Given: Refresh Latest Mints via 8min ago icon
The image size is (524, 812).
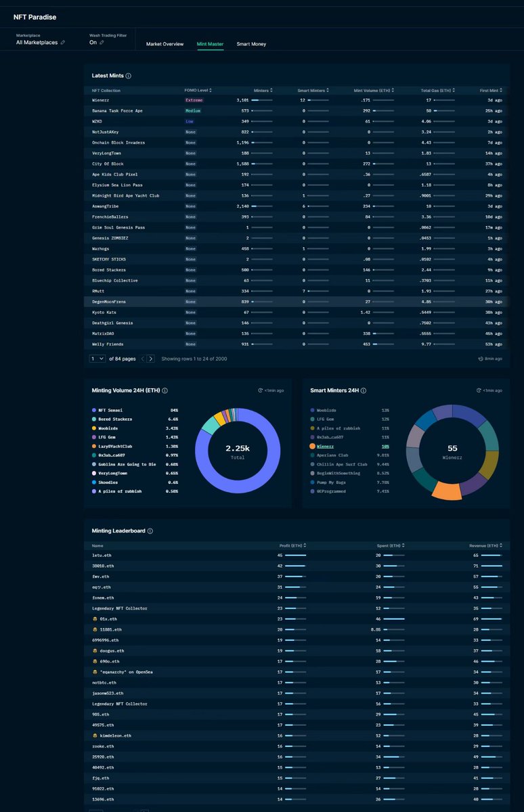Looking at the screenshot, I should tap(481, 359).
